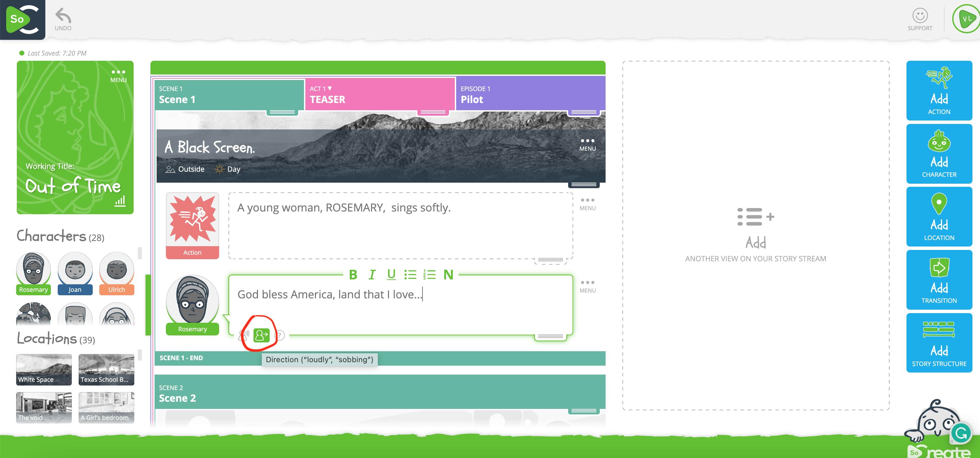Click the dialogue Direction icon
This screenshot has width=980, height=458.
(261, 335)
